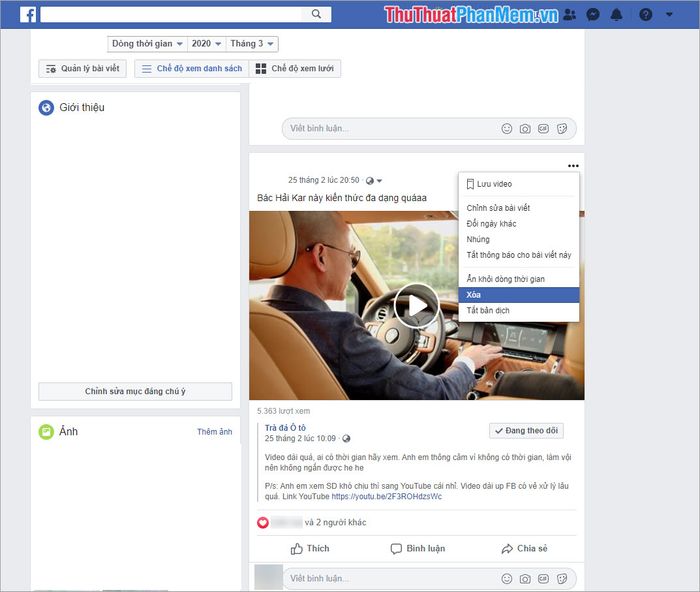
Task: Click the search magnifier icon
Action: click(x=316, y=14)
